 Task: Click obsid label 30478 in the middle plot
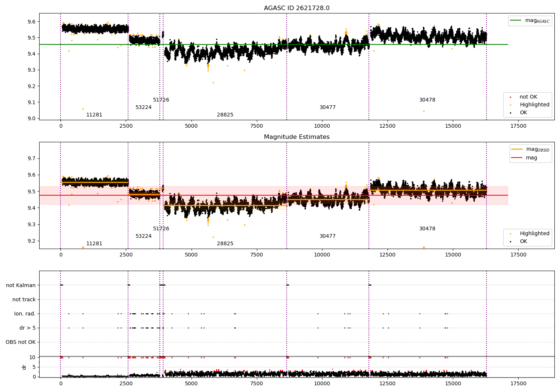point(427,229)
